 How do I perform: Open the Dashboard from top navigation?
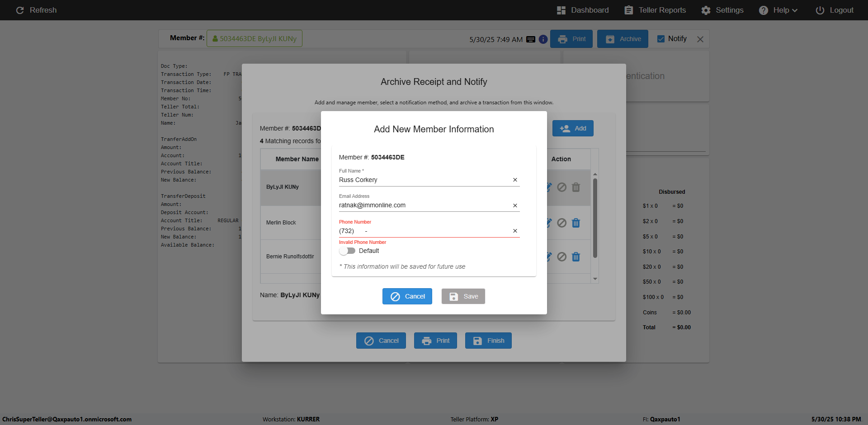[583, 10]
